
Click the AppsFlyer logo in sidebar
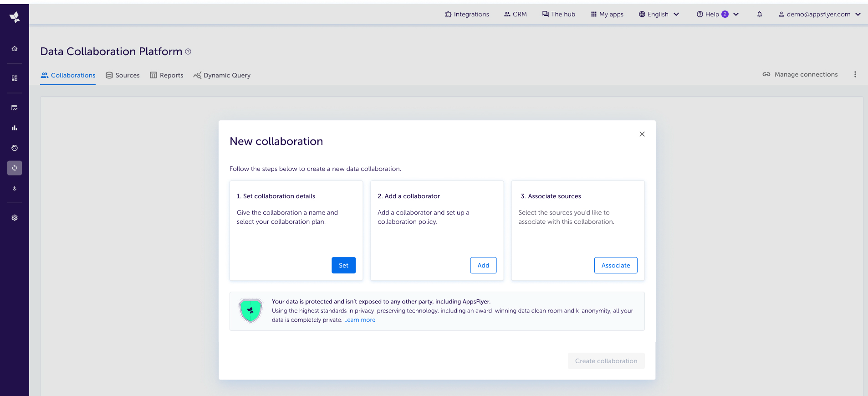click(15, 17)
